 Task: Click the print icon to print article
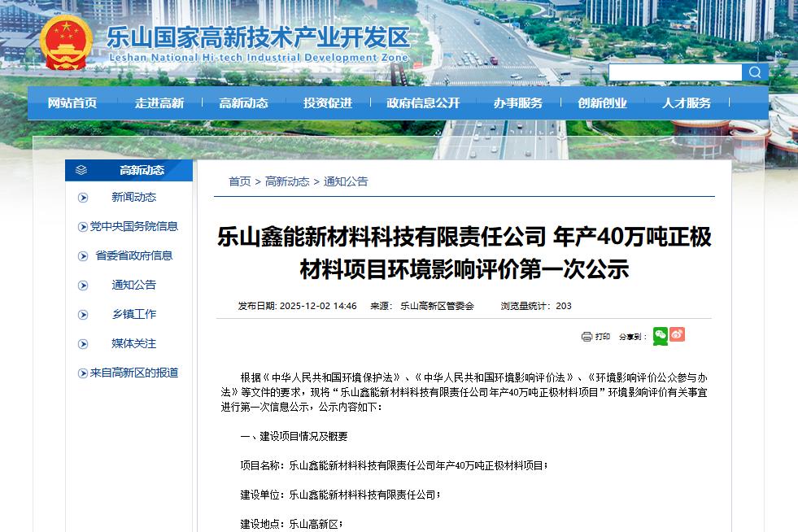coord(586,334)
